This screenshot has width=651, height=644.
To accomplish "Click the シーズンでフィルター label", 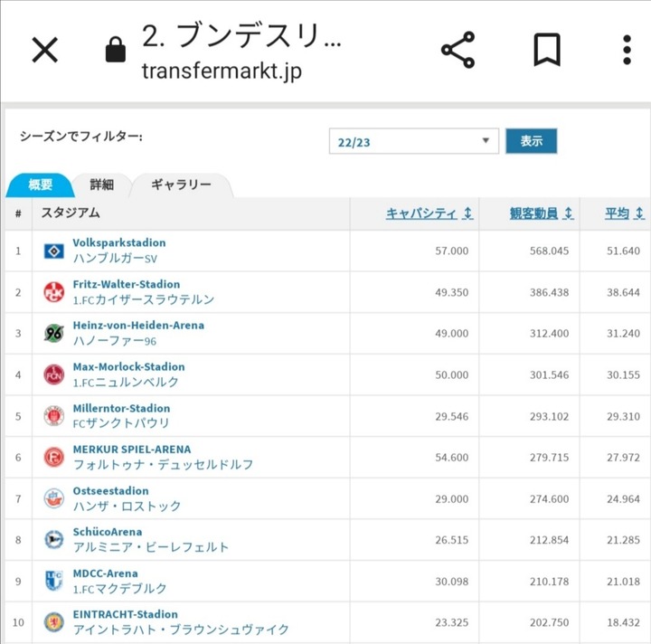I will tap(81, 137).
